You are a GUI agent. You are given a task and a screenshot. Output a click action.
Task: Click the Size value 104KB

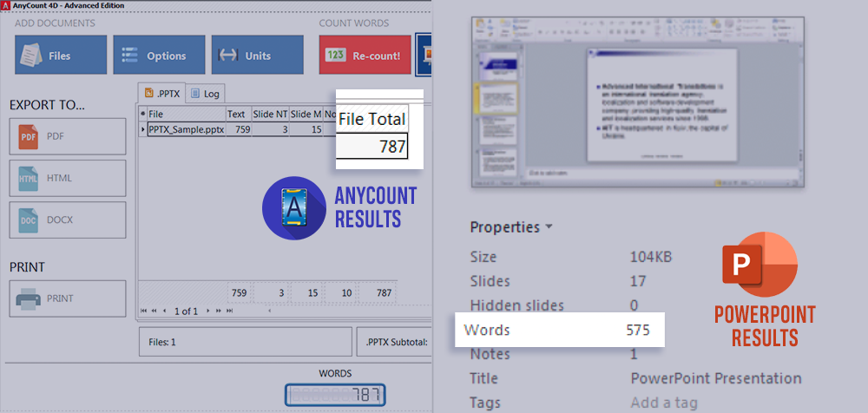point(651,257)
